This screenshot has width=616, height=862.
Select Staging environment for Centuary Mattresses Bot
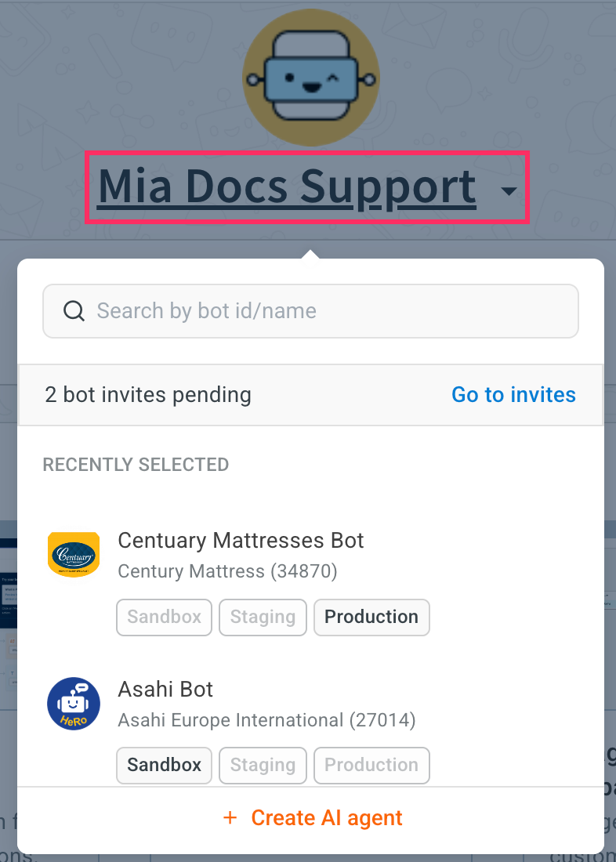point(263,617)
